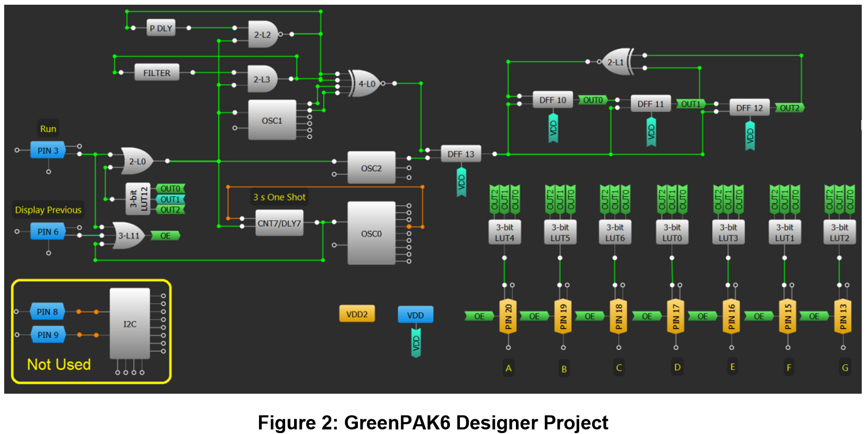The height and width of the screenshot is (434, 868).
Task: Click the I2C block
Action: 130,324
